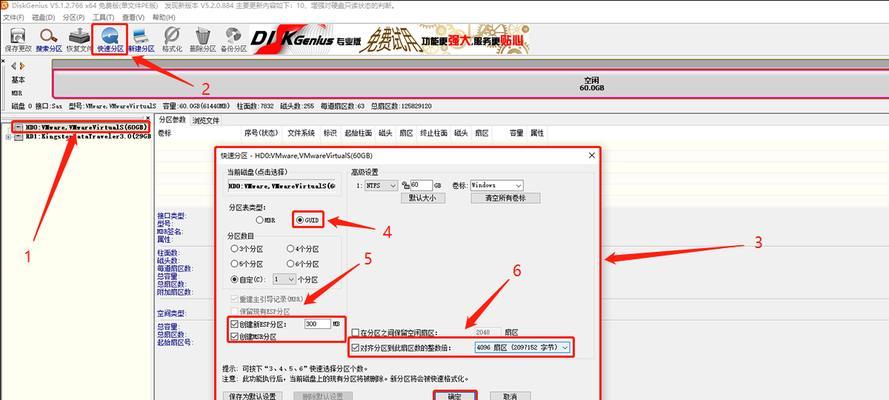The image size is (889, 400).
Task: Click the 删除分区 (Delete partition) trash icon
Action: tap(202, 40)
